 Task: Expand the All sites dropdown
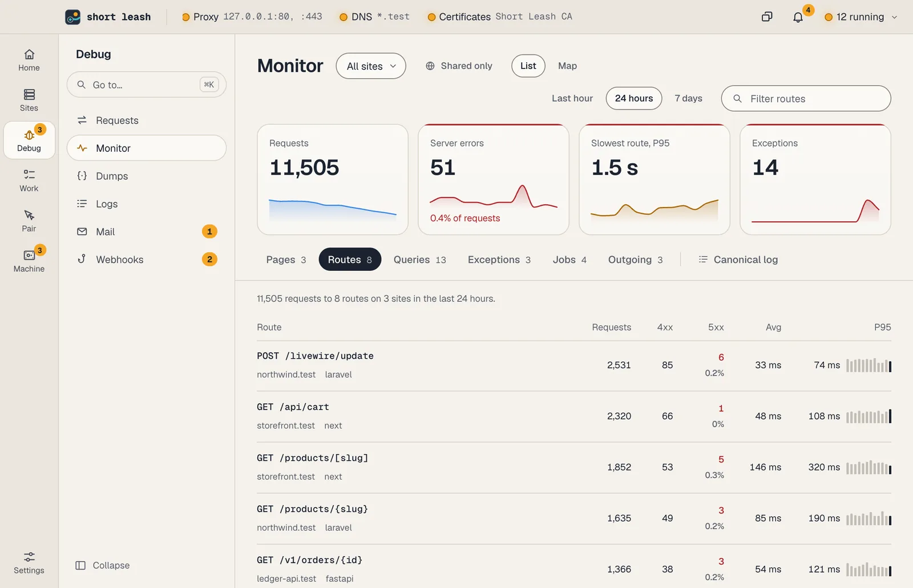coord(371,66)
